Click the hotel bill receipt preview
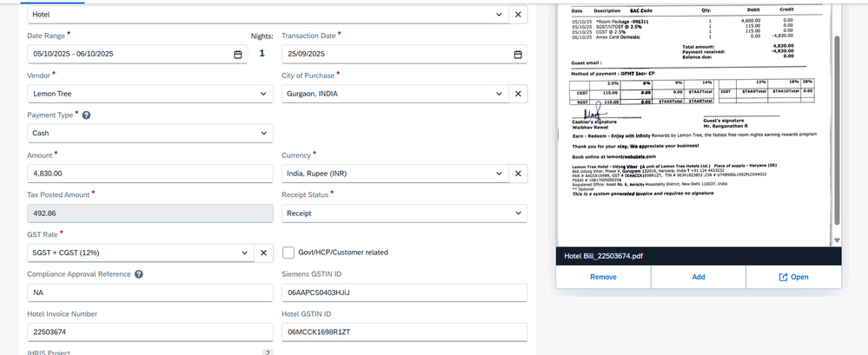Viewport: 868px width, 355px height. point(693,122)
